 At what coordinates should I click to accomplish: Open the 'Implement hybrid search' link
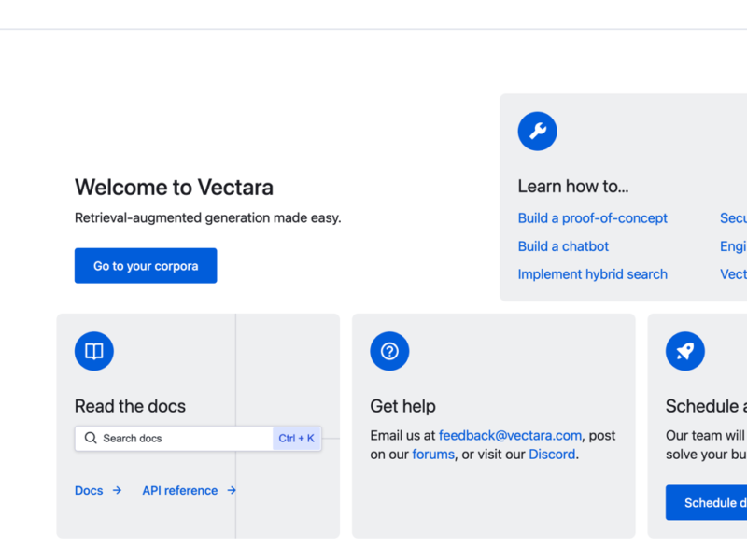click(x=593, y=273)
